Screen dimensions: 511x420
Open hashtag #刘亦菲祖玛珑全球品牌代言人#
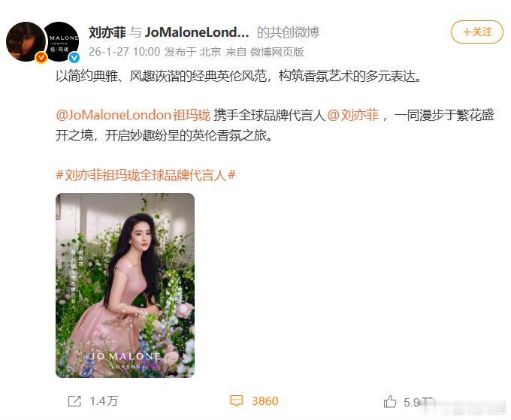point(146,175)
